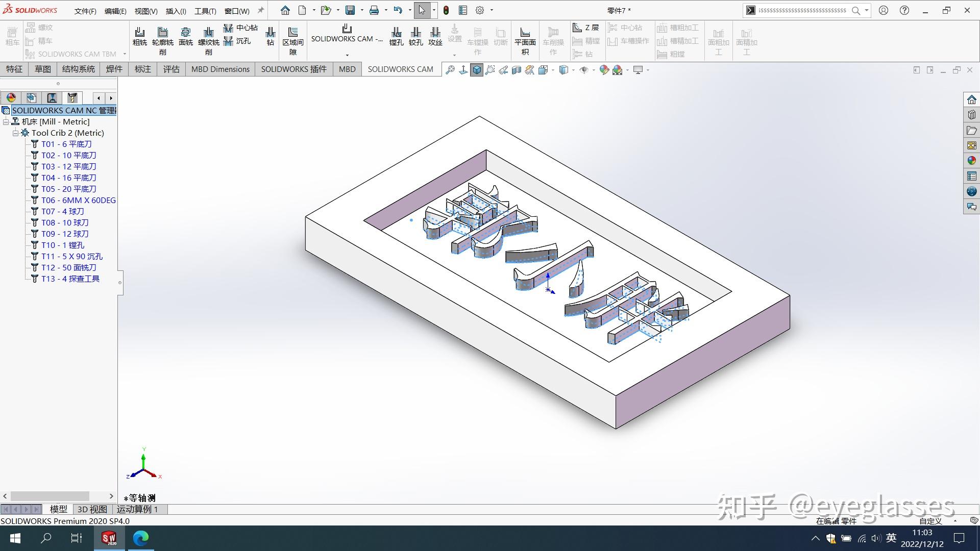This screenshot has height=551, width=980.
Task: Collapse the 机床 [Mill - Metric] node
Action: coord(6,122)
